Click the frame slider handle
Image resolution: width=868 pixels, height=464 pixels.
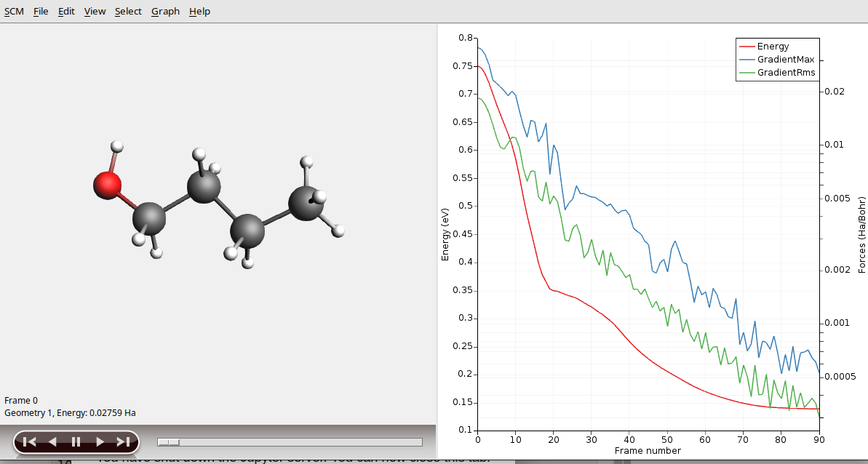click(169, 441)
